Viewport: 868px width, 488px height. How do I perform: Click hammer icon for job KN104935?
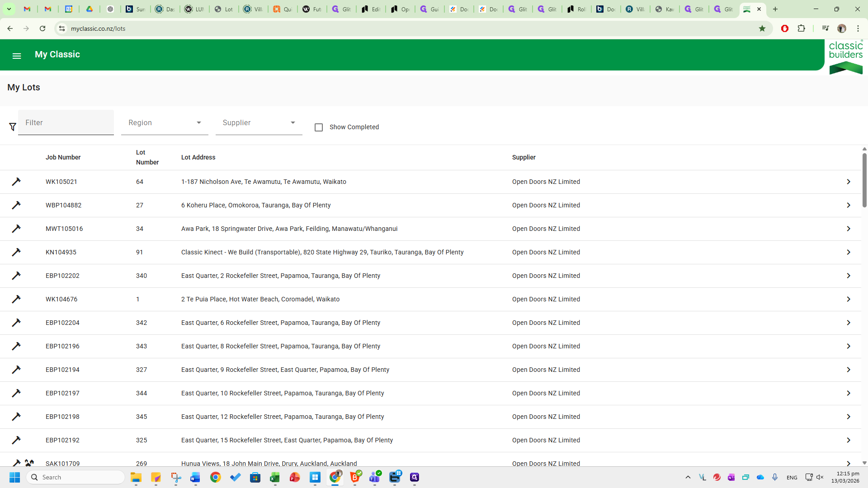[16, 252]
